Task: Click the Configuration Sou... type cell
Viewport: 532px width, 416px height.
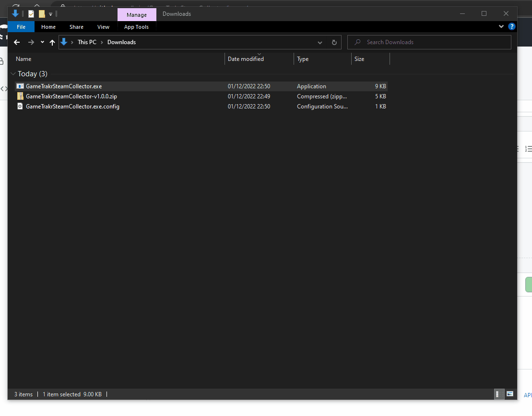Action: click(322, 107)
